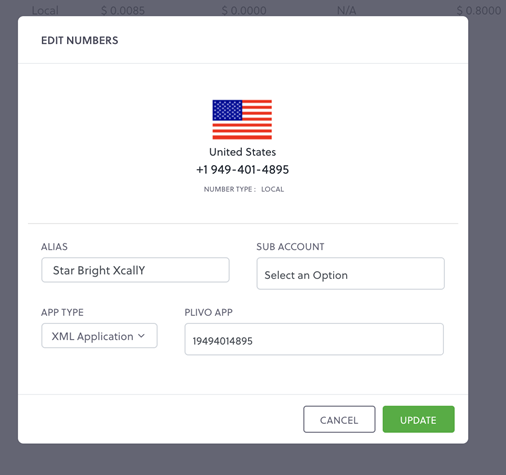Open the APP TYPE dropdown
506x475 pixels.
[99, 336]
